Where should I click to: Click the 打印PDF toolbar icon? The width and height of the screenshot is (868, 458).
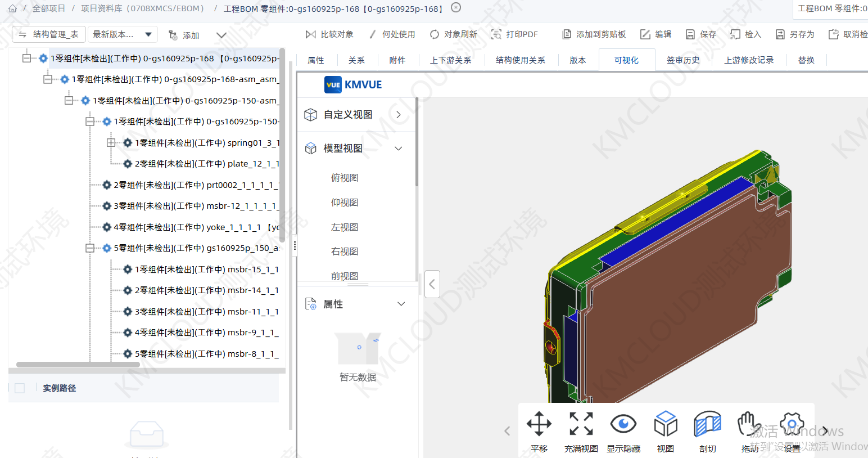tap(497, 34)
